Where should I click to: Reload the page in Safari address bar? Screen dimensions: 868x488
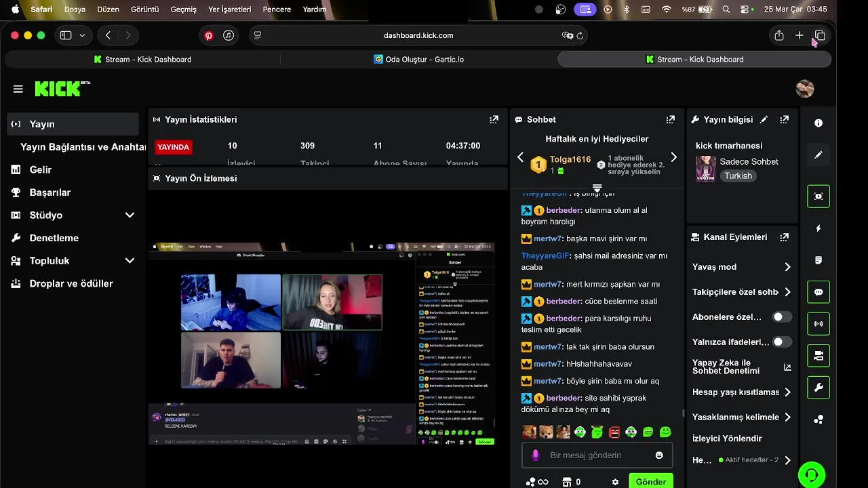[580, 35]
